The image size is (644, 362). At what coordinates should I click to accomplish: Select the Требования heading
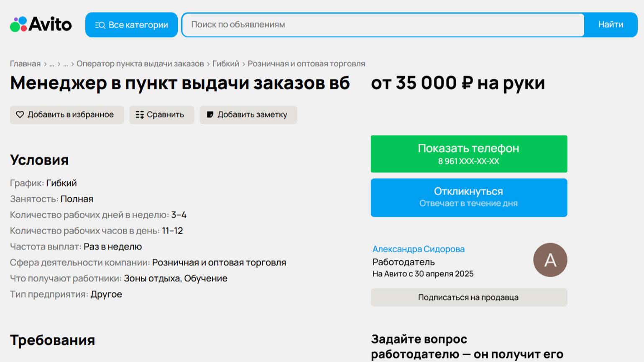coord(53,340)
